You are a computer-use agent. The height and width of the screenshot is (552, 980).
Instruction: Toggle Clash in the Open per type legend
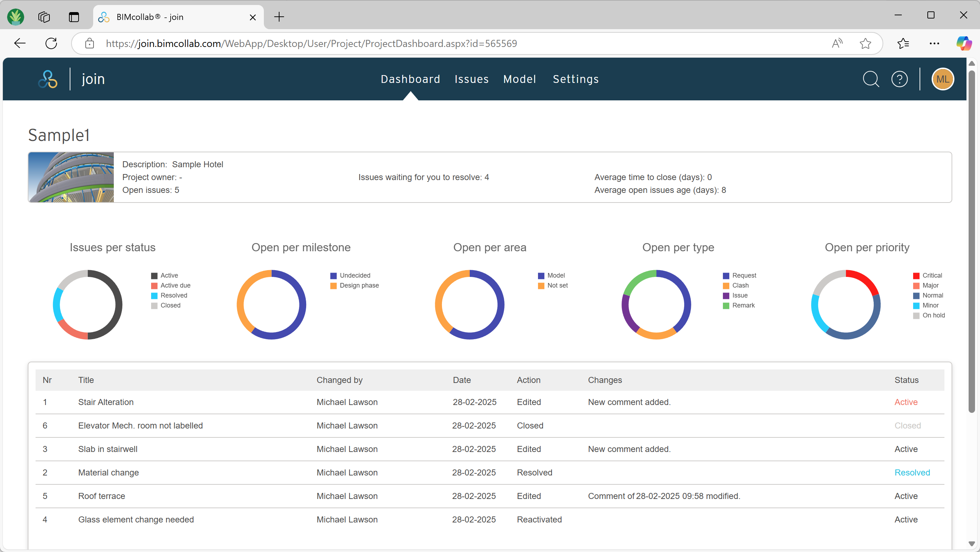[740, 285]
